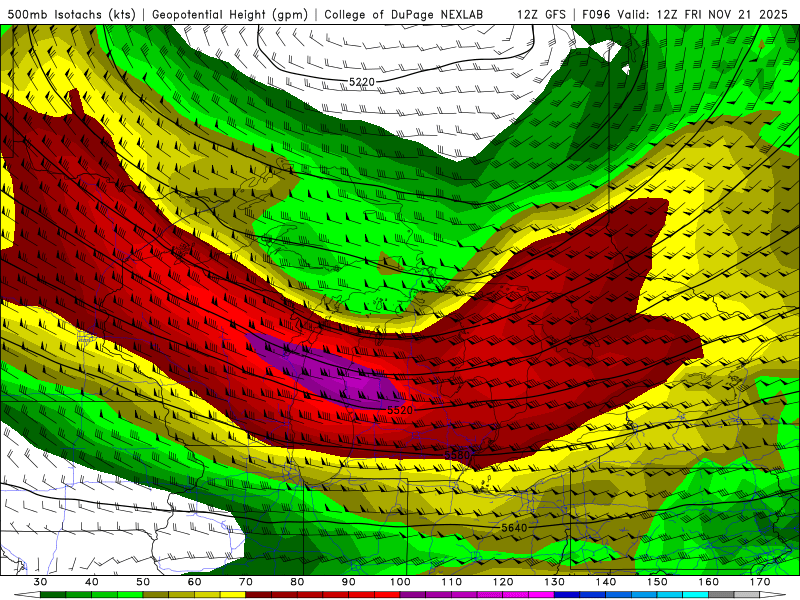Select the 'College of DuPage NEXLAB' text
800x600 pixels.
(404, 14)
